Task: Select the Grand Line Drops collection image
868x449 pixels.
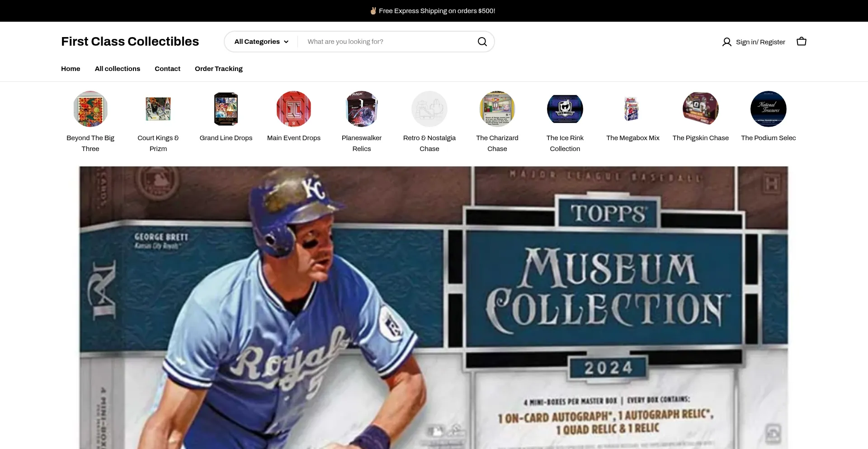Action: click(226, 109)
